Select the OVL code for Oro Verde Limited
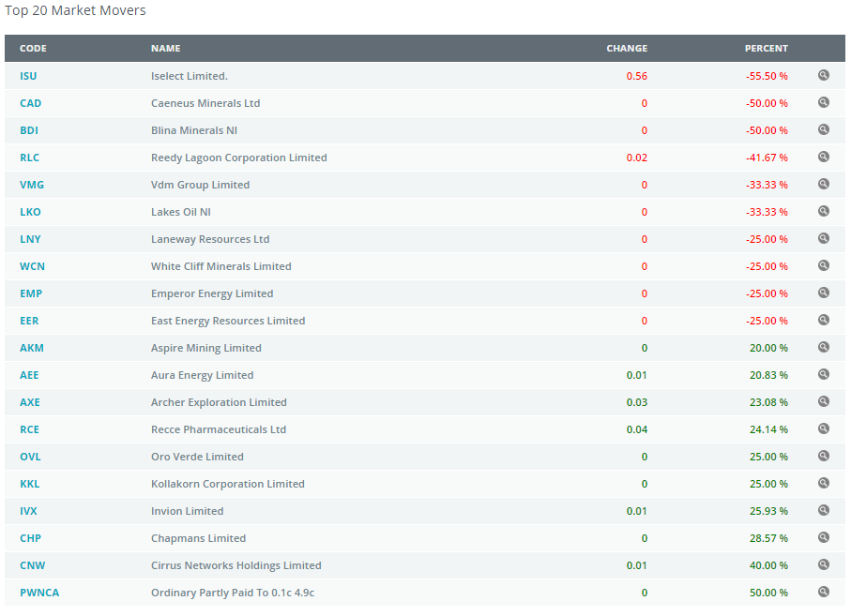The image size is (851, 616). tap(30, 457)
